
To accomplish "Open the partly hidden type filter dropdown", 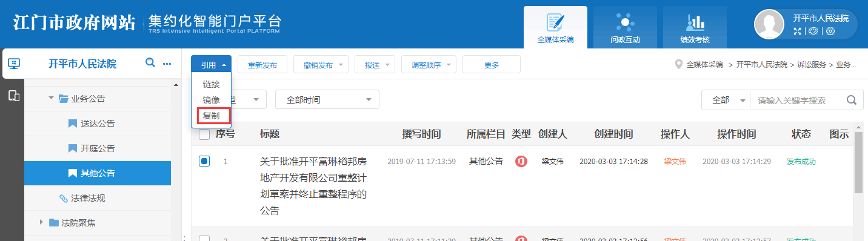I will click(249, 100).
